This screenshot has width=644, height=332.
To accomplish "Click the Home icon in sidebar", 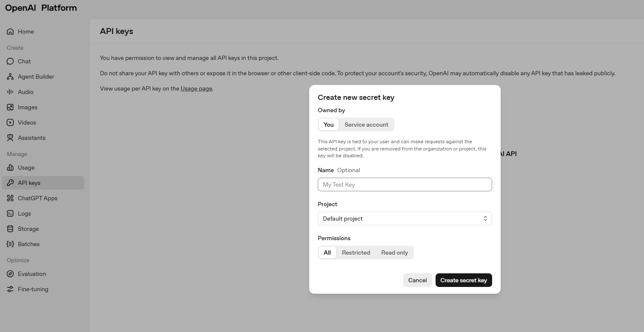I will (x=10, y=31).
